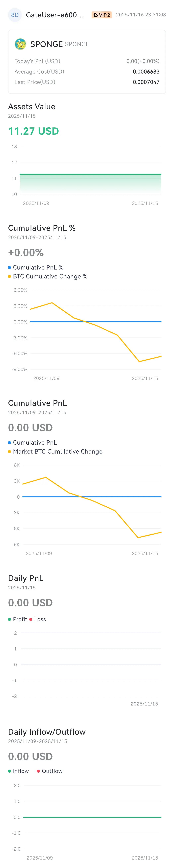The height and width of the screenshot is (868, 174).
Task: Click the SPONGE coin logo icon
Action: point(21,44)
